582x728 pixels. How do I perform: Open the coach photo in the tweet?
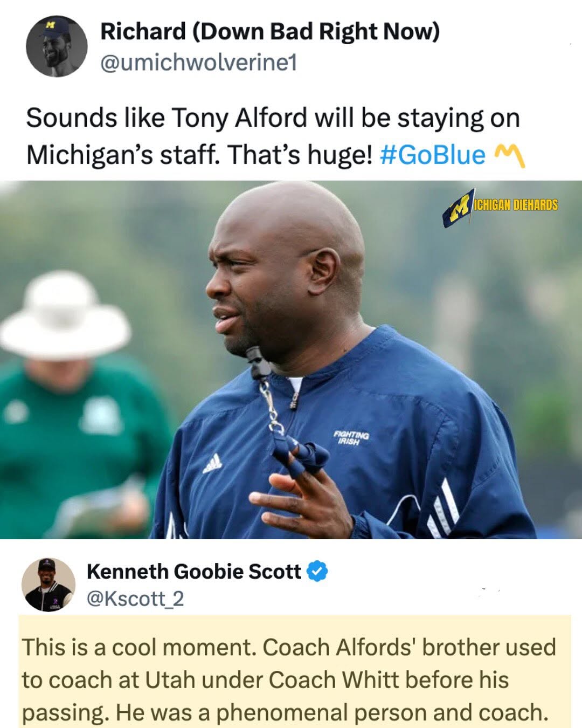tap(291, 360)
